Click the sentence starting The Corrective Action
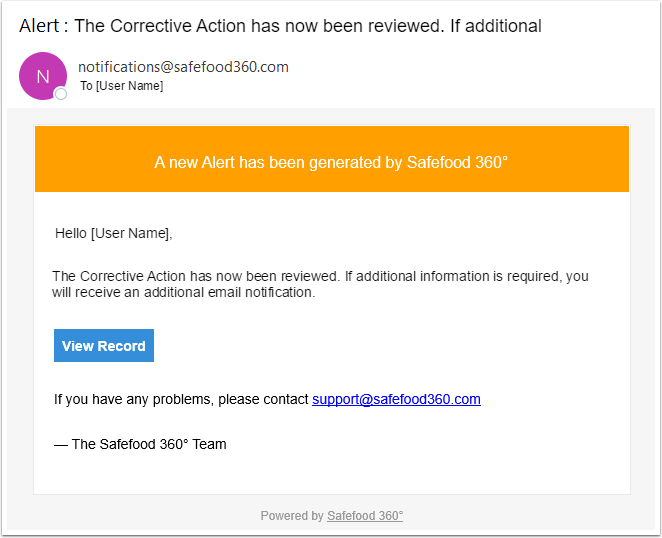 coord(320,276)
